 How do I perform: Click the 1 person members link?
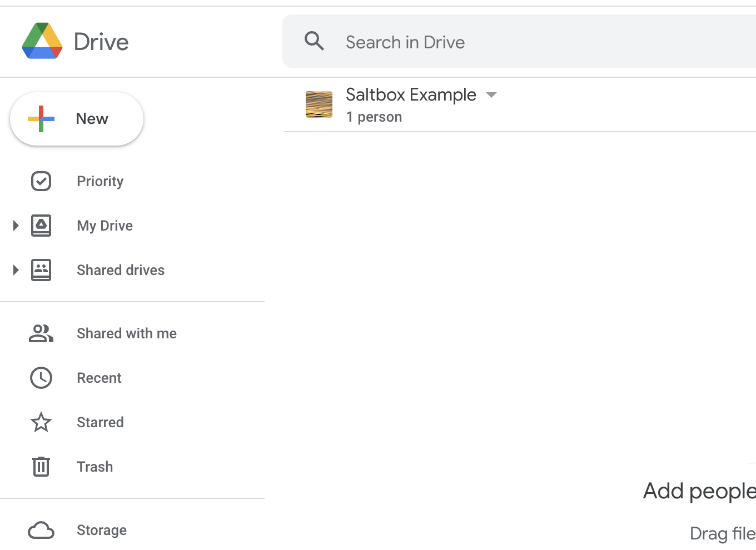[x=374, y=117]
